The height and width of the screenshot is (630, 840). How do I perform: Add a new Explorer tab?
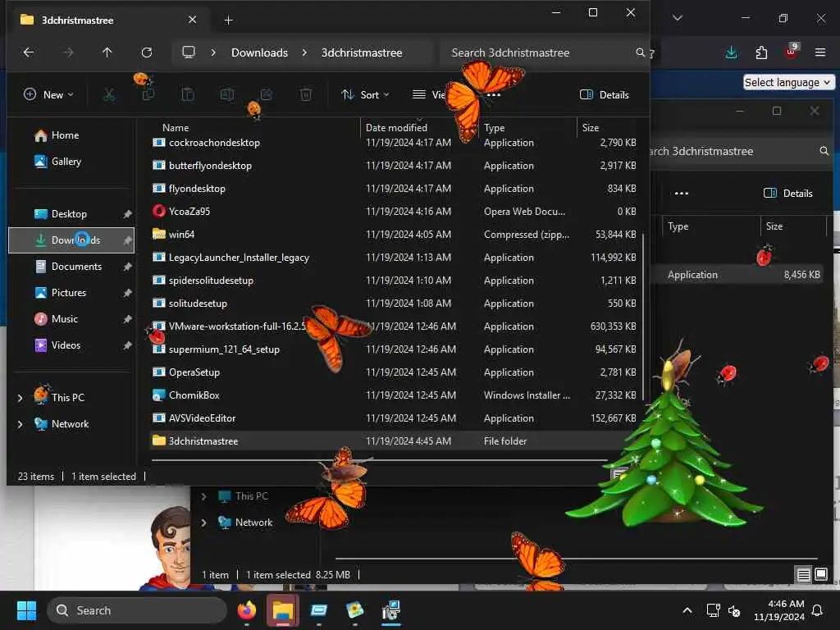228,21
